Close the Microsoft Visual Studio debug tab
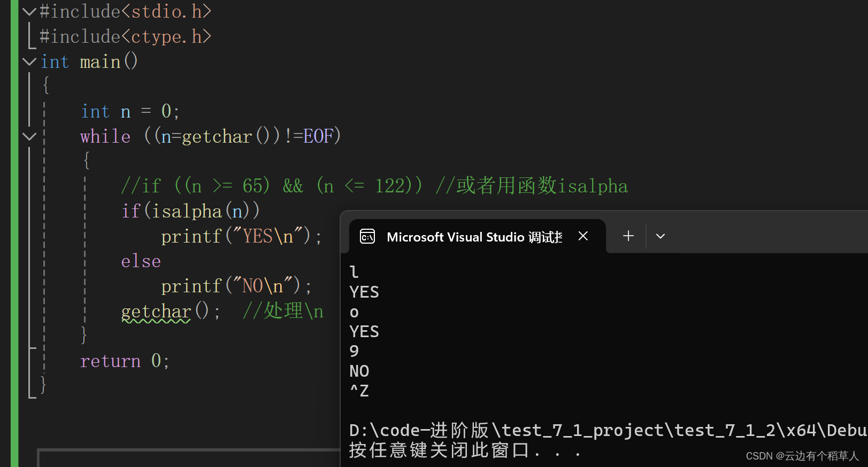This screenshot has height=467, width=868. 583,236
